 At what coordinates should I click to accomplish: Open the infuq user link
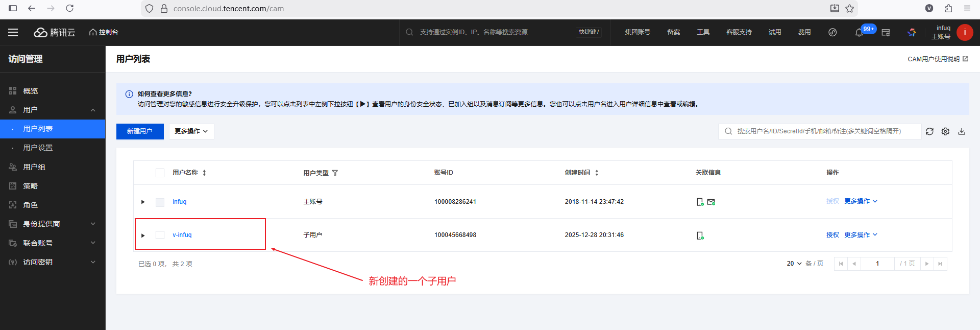click(180, 202)
